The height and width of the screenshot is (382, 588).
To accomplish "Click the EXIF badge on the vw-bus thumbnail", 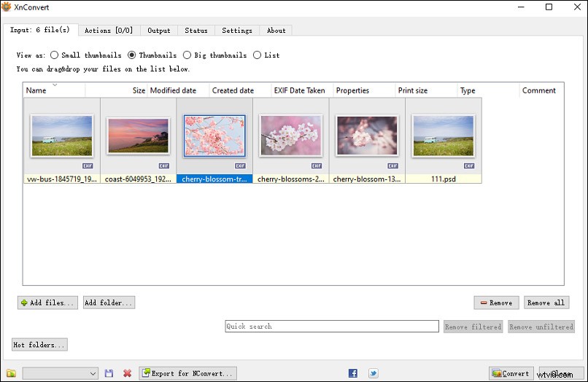I will (x=88, y=165).
